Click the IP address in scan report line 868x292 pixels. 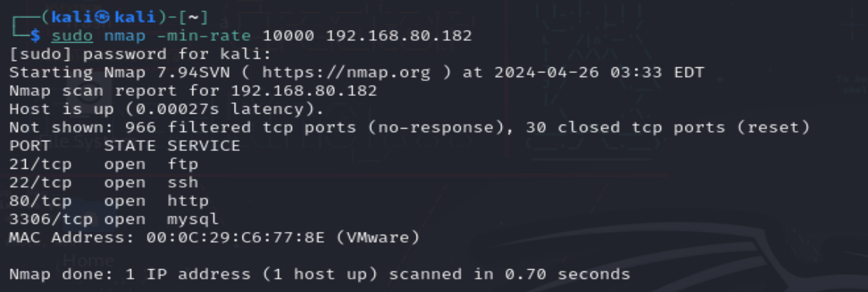(303, 91)
